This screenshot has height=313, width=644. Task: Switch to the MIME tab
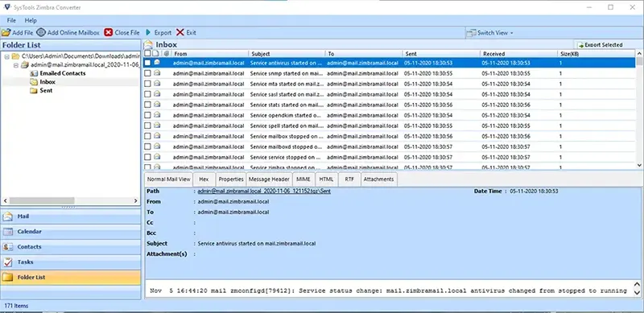point(303,179)
